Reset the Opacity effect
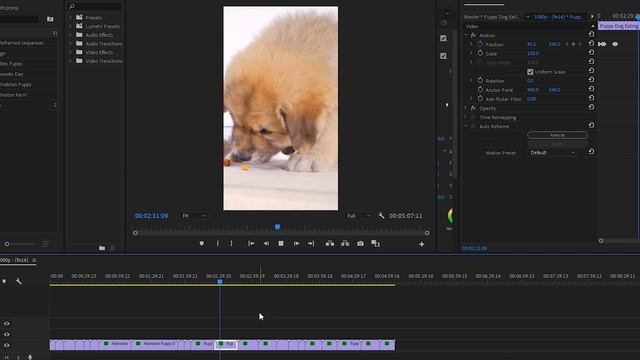Viewport: 640px width, 360px height. pyautogui.click(x=591, y=107)
